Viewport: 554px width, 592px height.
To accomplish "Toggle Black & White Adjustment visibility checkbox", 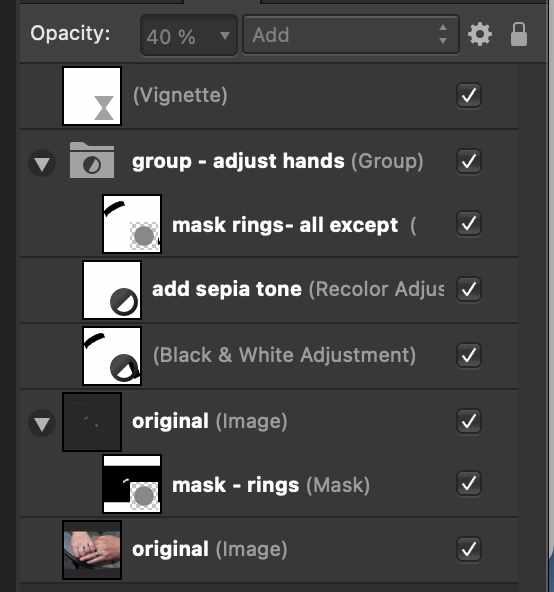I will [x=468, y=355].
